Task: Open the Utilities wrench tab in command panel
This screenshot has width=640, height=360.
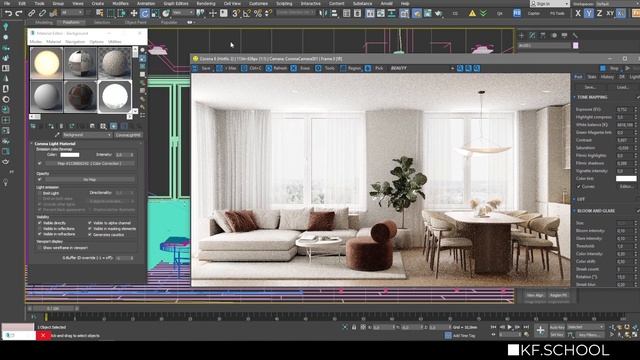Action: pos(575,36)
